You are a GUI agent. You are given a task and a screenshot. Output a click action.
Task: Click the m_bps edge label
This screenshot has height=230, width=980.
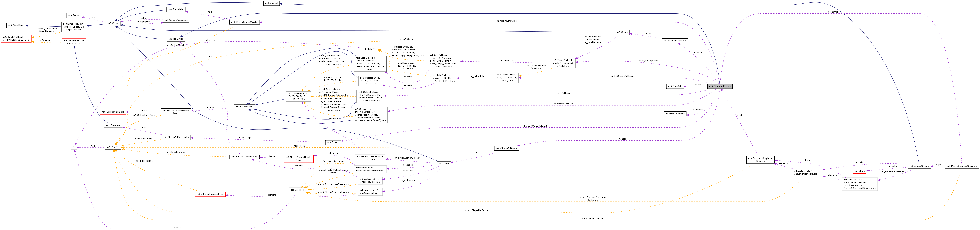point(698,85)
